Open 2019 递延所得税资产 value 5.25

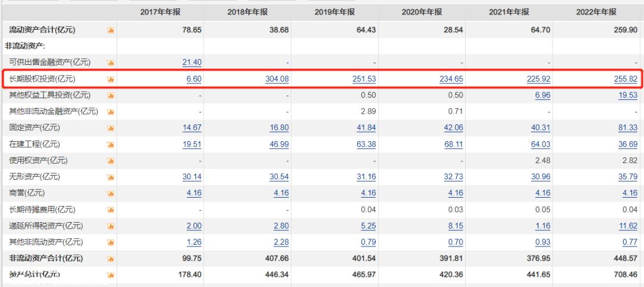click(369, 226)
